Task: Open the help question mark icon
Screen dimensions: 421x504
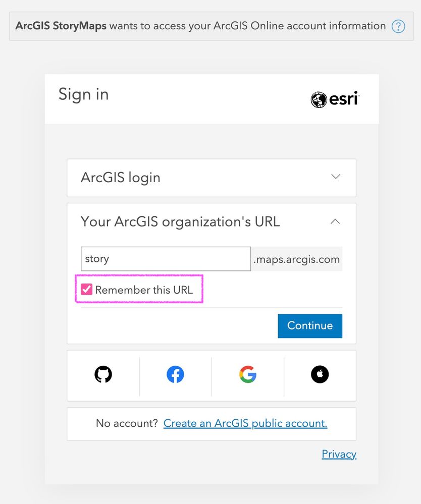Action: point(398,26)
